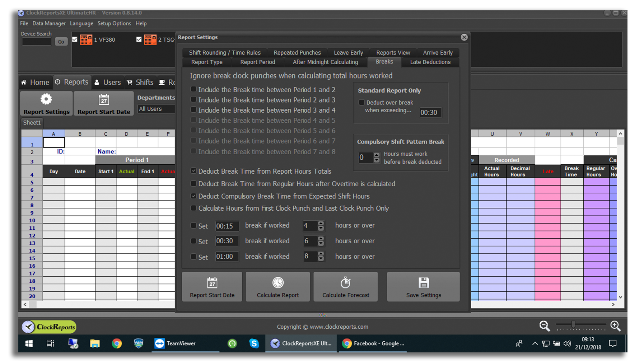Enable Deduct over break when exceeding checkbox

(x=361, y=103)
